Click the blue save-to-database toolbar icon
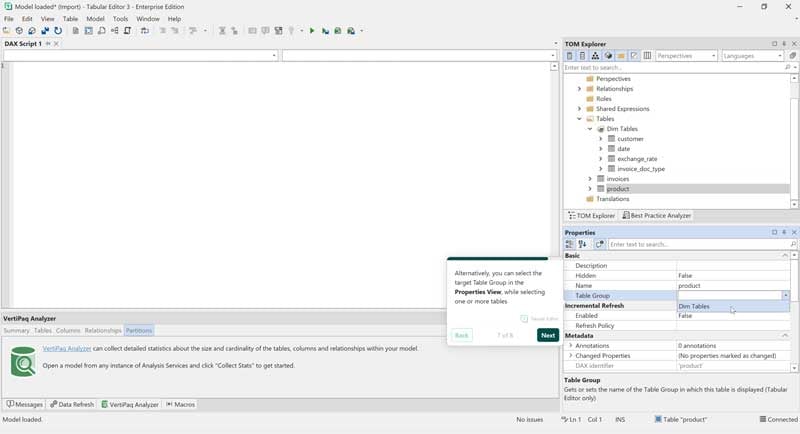The height and width of the screenshot is (434, 800). tap(45, 31)
